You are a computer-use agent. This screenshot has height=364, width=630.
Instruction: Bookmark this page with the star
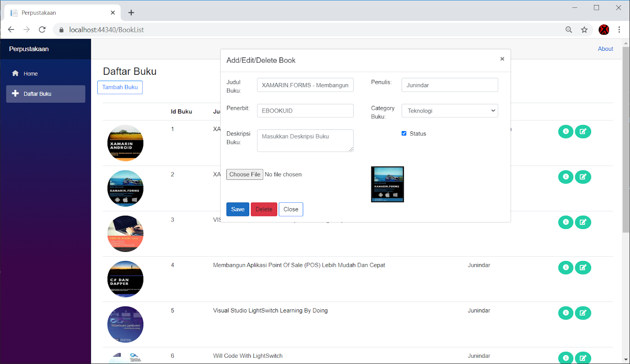[x=584, y=30]
